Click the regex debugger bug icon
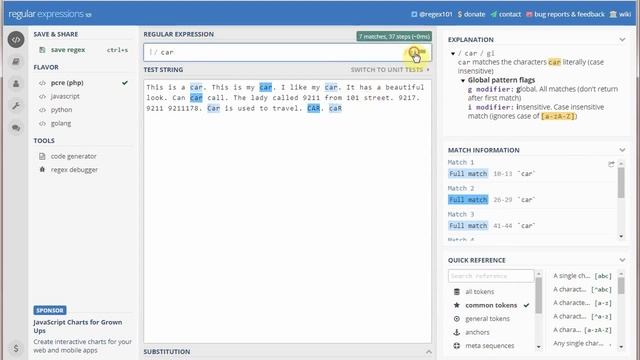Image resolution: width=640 pixels, height=360 pixels. coord(42,169)
